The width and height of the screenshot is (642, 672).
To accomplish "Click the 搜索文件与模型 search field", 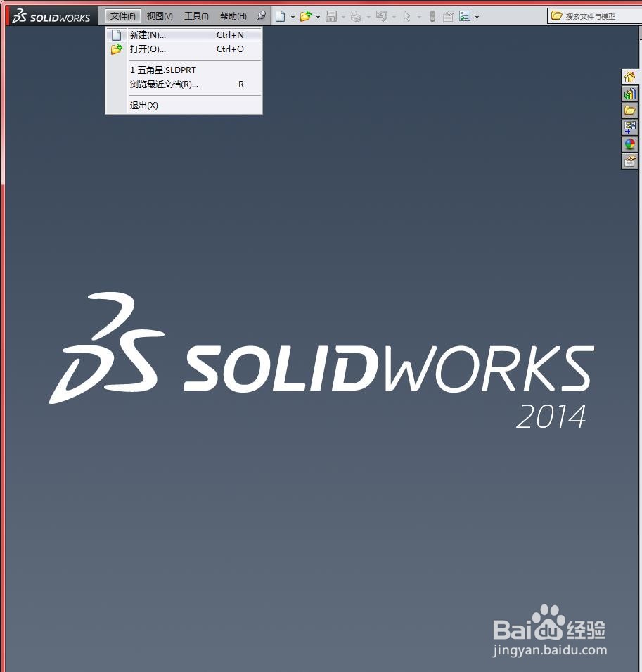I will (594, 16).
